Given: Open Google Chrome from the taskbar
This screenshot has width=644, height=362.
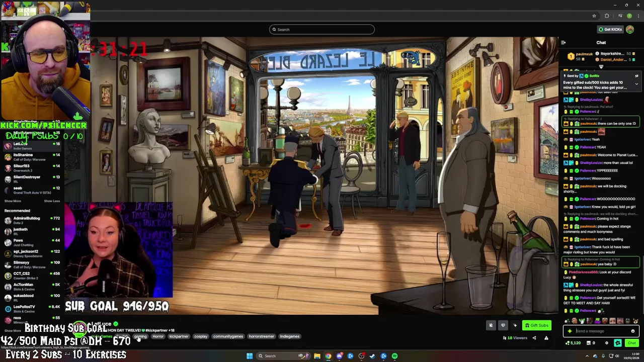Looking at the screenshot, I should tap(328, 356).
